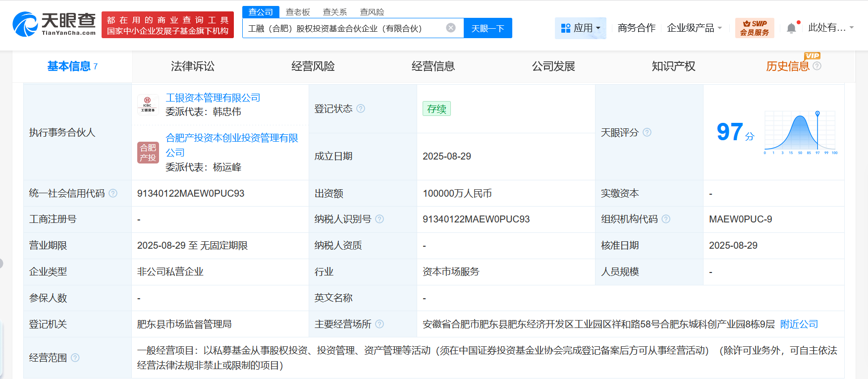Screen dimensions: 868x379
Task: Switch to the 查老板 search tab
Action: (298, 12)
